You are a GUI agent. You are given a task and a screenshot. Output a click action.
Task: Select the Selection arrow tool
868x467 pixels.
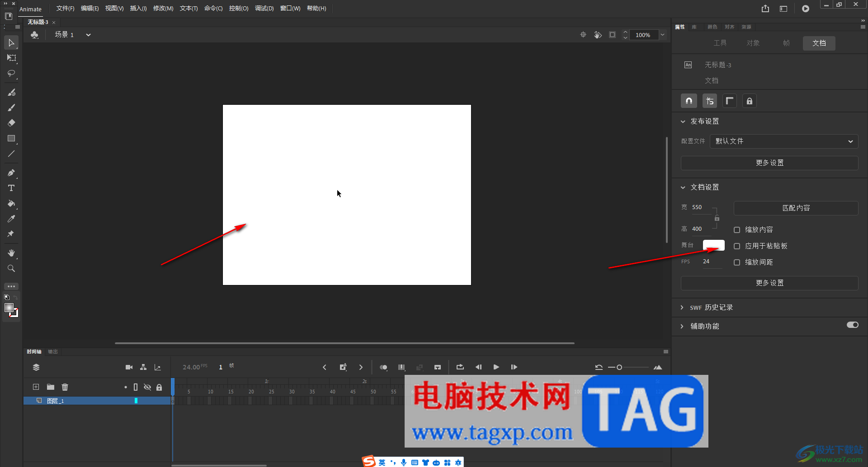coord(11,43)
